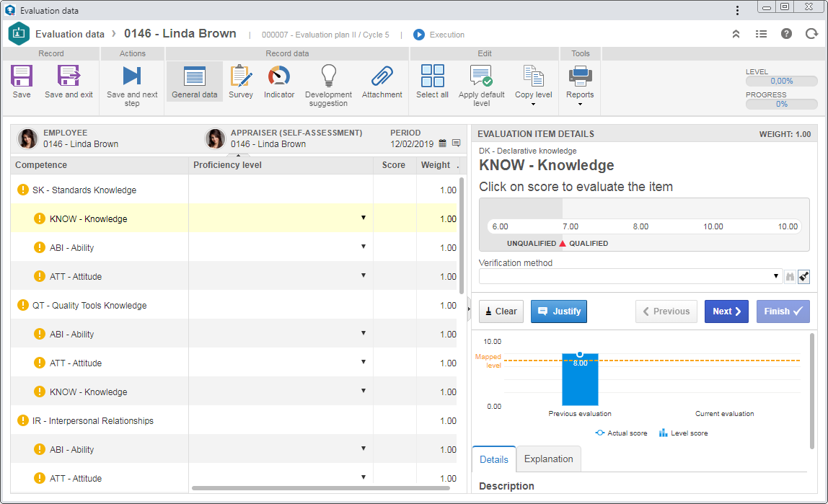Select the Details tab
The height and width of the screenshot is (504, 828).
click(x=494, y=459)
